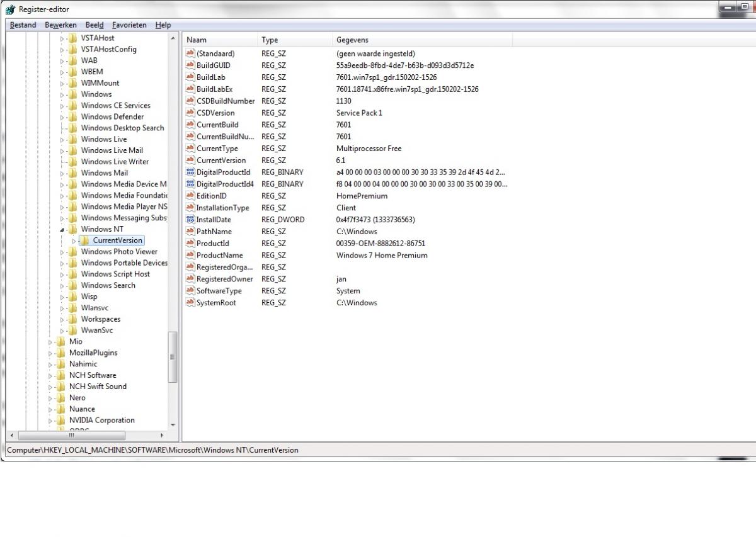Viewport: 756px width, 537px height.
Task: Click the CurrentVersion folder icon in tree
Action: point(84,240)
